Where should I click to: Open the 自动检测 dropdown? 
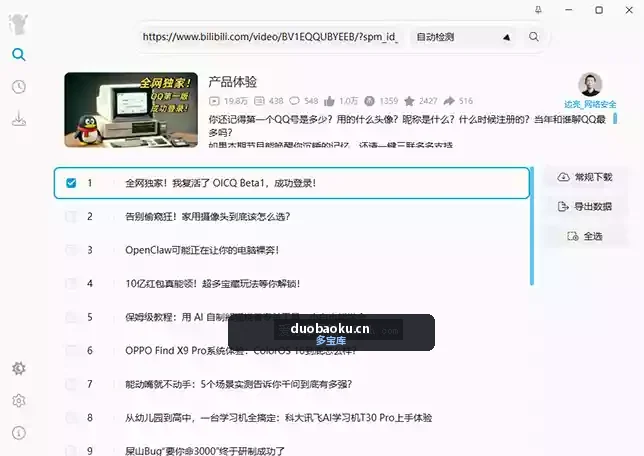tap(463, 37)
